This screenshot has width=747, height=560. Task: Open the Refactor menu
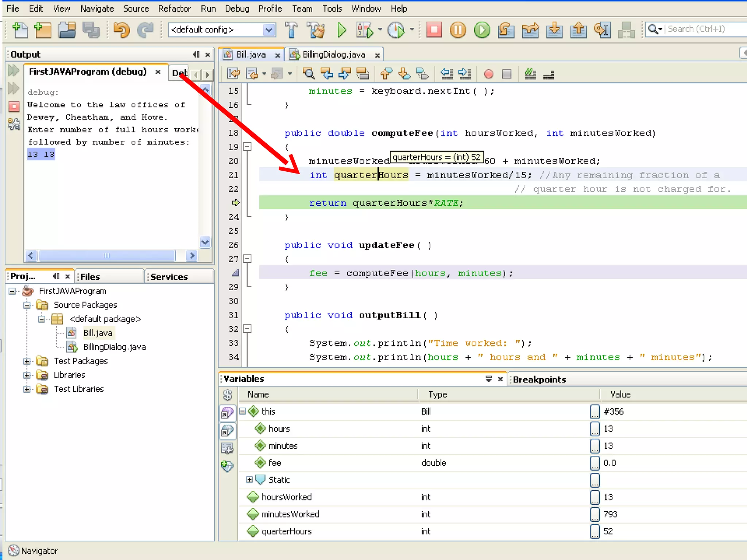(x=174, y=8)
